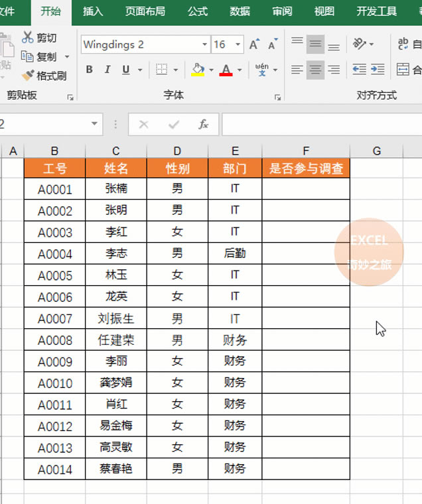This screenshot has width=422, height=504.
Task: Open font size 16 dropdown
Action: click(238, 44)
